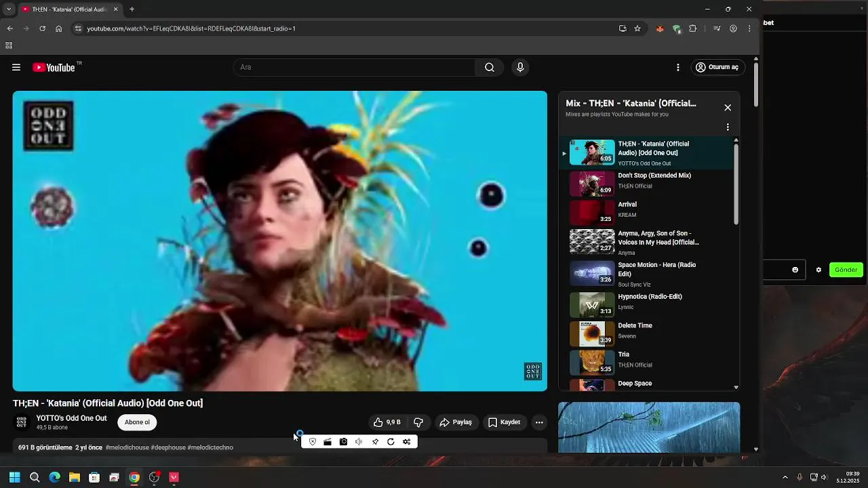Click the pin icon in floating toolbar
Screen dimensions: 868x488
pyautogui.click(x=375, y=442)
